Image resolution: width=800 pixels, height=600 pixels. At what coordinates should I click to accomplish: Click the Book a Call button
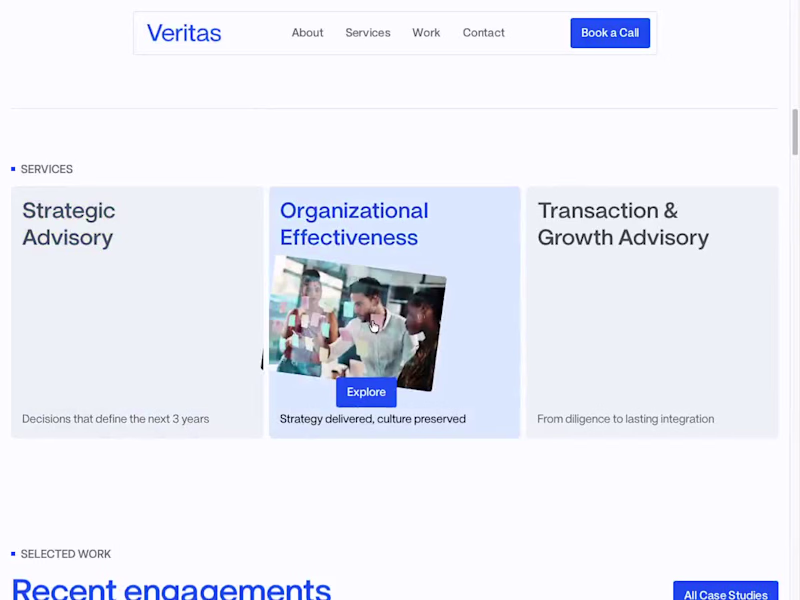610,33
